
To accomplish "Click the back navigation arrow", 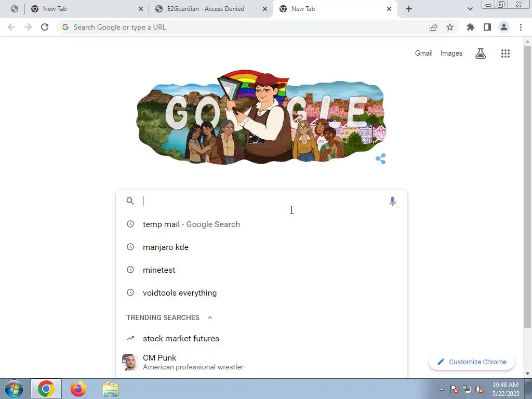I will coord(11,27).
